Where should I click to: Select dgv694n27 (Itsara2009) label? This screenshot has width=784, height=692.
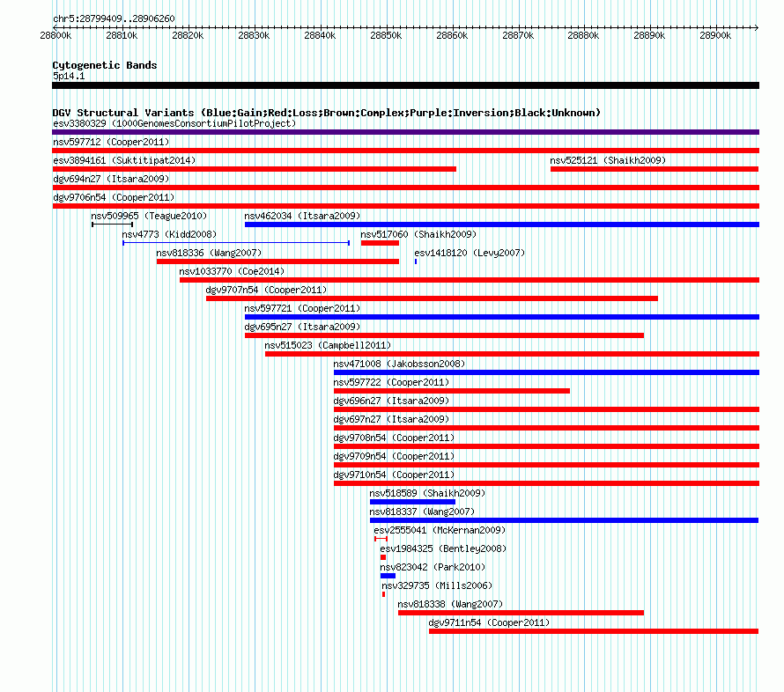tap(111, 179)
